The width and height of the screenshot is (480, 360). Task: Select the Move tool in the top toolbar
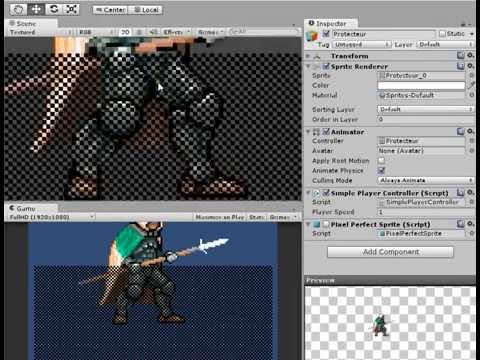[36, 9]
